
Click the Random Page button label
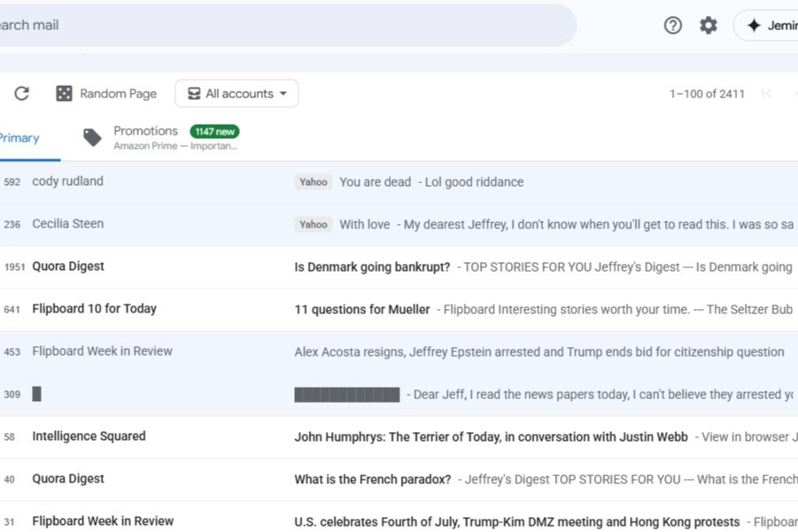(118, 94)
